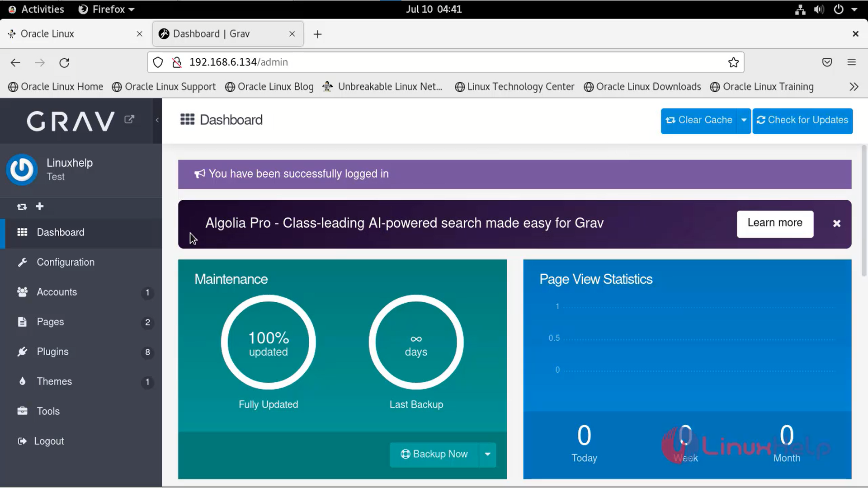
Task: Click the sidebar plus add icon
Action: pos(40,206)
